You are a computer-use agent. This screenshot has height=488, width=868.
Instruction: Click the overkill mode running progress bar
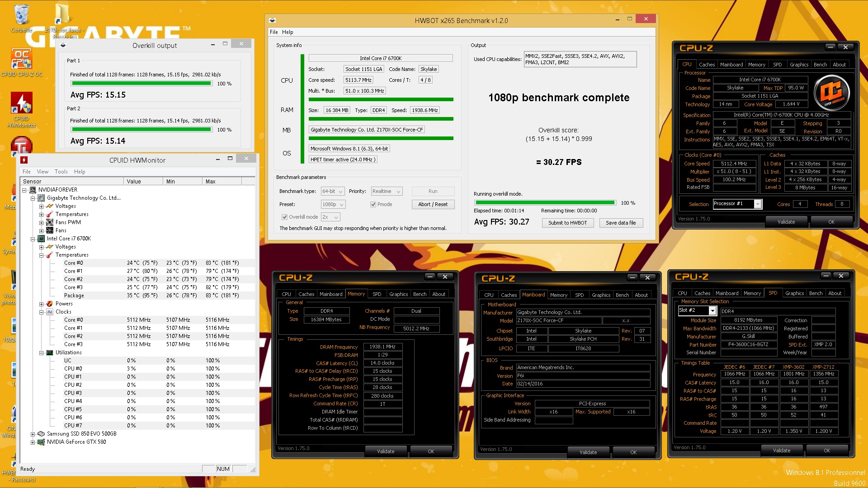[545, 203]
